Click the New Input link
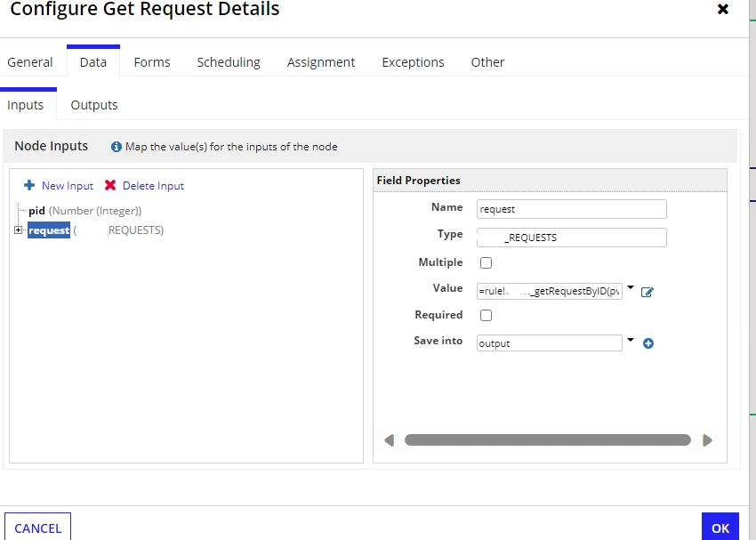 (68, 186)
